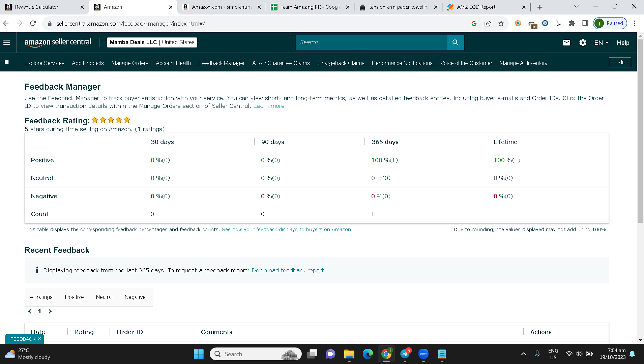Click the Edit navigation button
Image resolution: width=644 pixels, height=364 pixels.
(x=620, y=62)
